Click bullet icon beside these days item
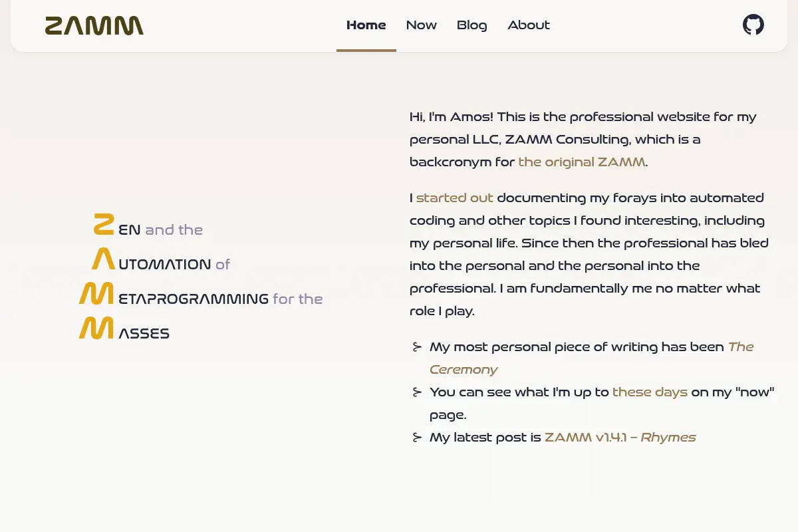The height and width of the screenshot is (532, 798). 417,392
